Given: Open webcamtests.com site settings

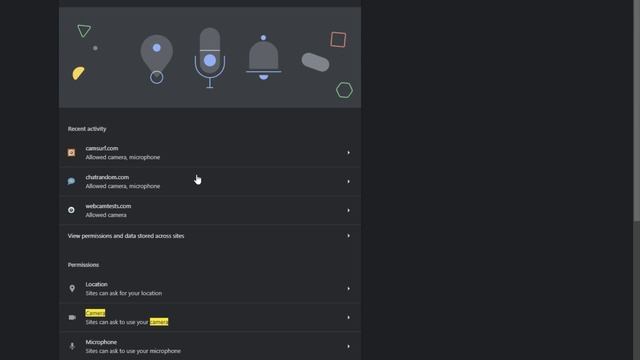Looking at the screenshot, I should click(210, 211).
